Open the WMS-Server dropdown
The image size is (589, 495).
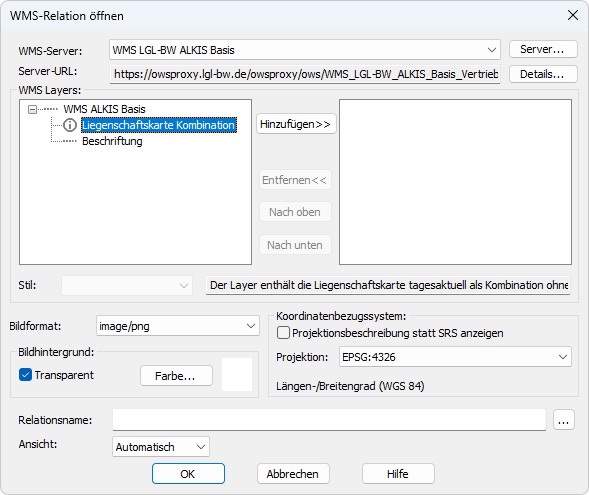click(305, 50)
